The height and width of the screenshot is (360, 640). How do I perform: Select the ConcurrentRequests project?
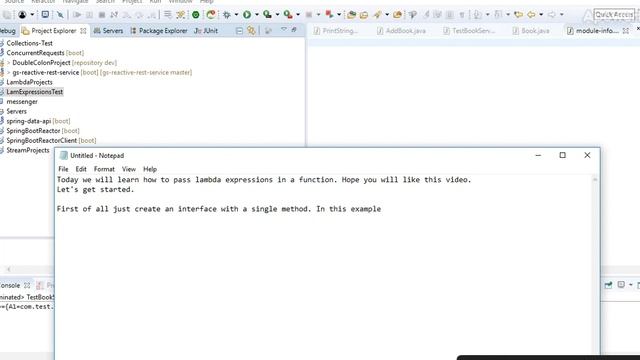point(35,53)
